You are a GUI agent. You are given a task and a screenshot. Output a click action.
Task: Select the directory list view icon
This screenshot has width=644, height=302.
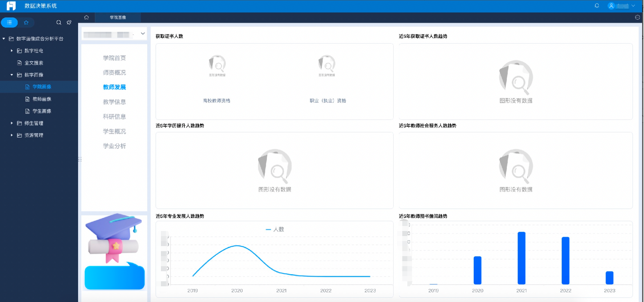9,22
